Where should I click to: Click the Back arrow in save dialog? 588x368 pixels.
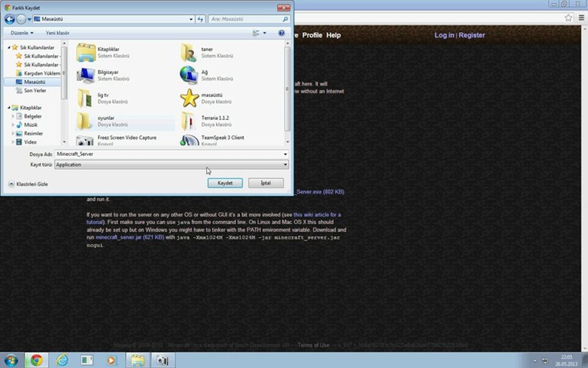(10, 19)
